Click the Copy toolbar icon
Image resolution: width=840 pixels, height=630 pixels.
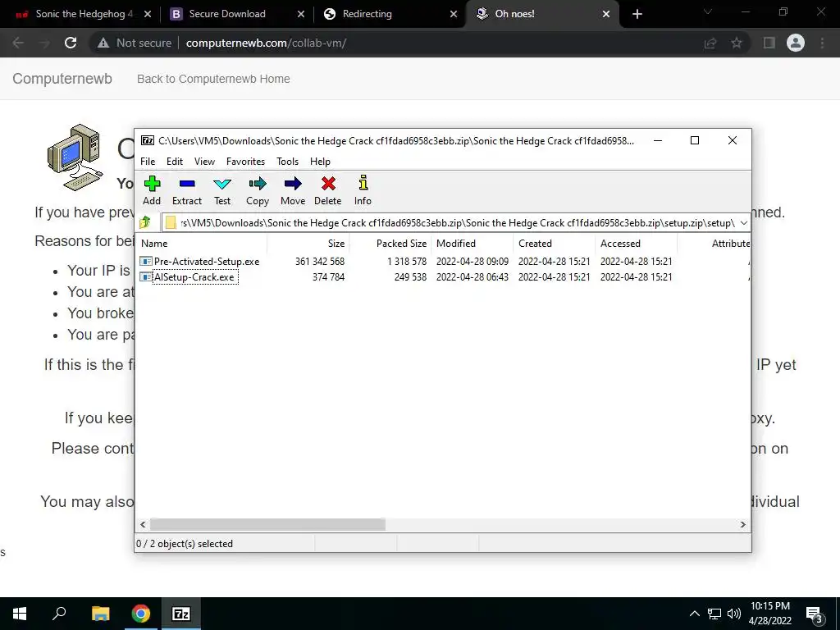point(258,185)
